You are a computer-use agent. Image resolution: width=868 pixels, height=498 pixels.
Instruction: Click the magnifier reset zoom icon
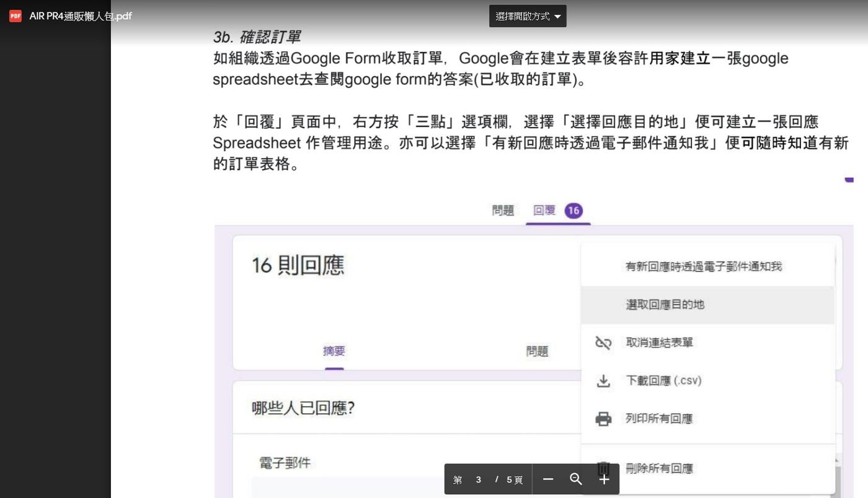click(x=576, y=479)
